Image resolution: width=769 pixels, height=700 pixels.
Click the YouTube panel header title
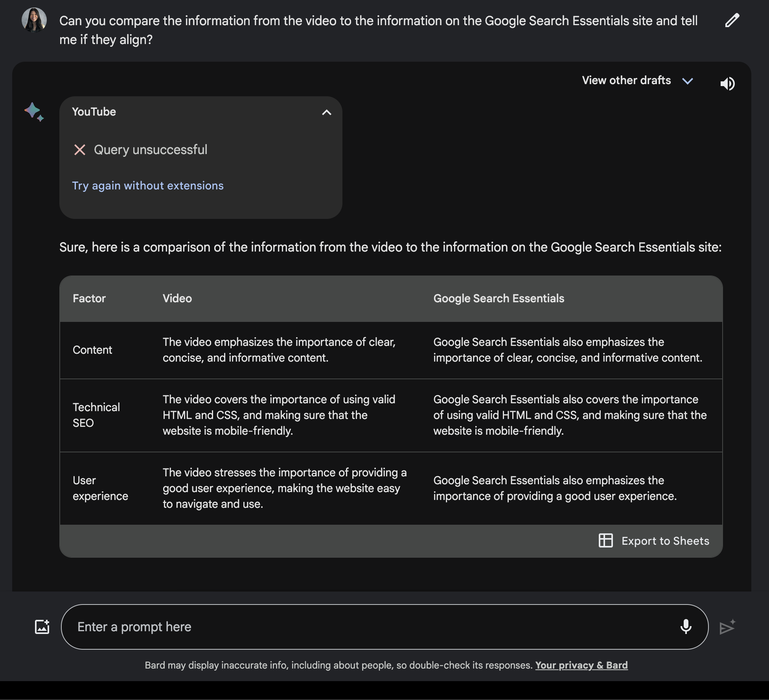click(94, 112)
